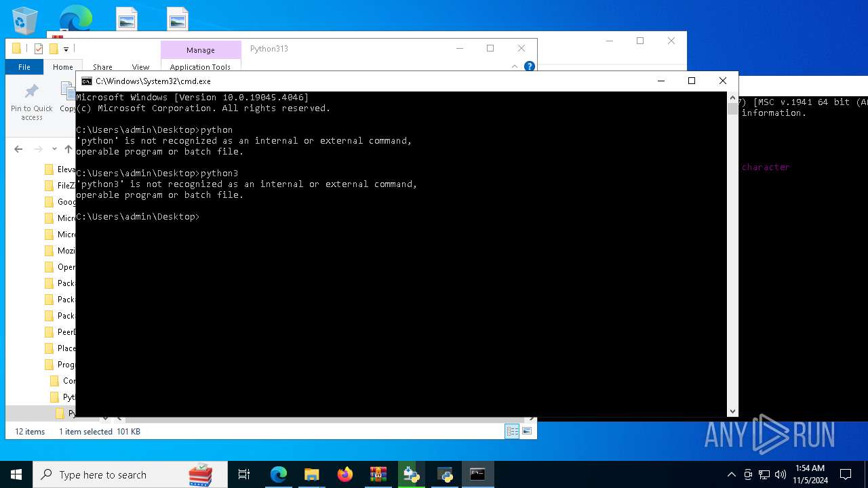Select the 'Peer' folder in tree
The width and height of the screenshot is (868, 488).
pos(61,332)
